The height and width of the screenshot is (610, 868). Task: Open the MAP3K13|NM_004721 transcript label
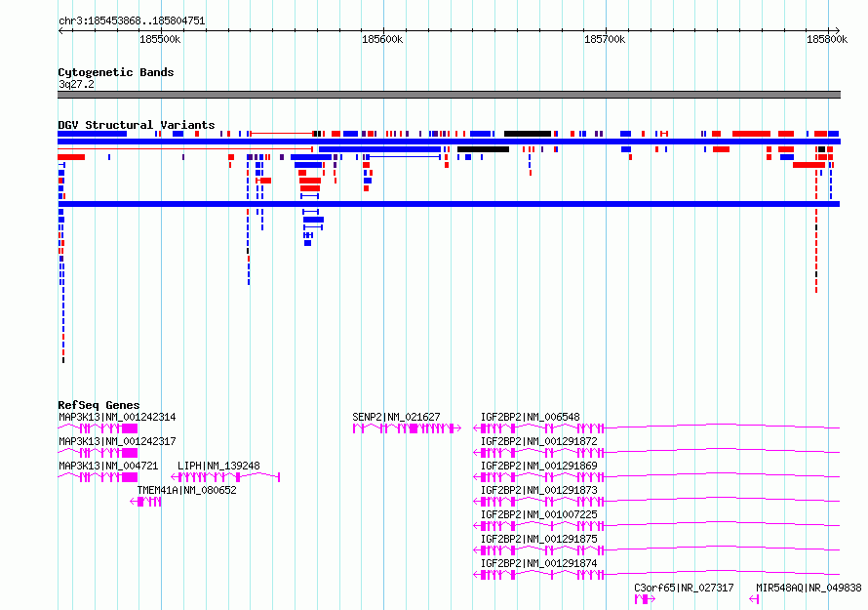(x=108, y=466)
